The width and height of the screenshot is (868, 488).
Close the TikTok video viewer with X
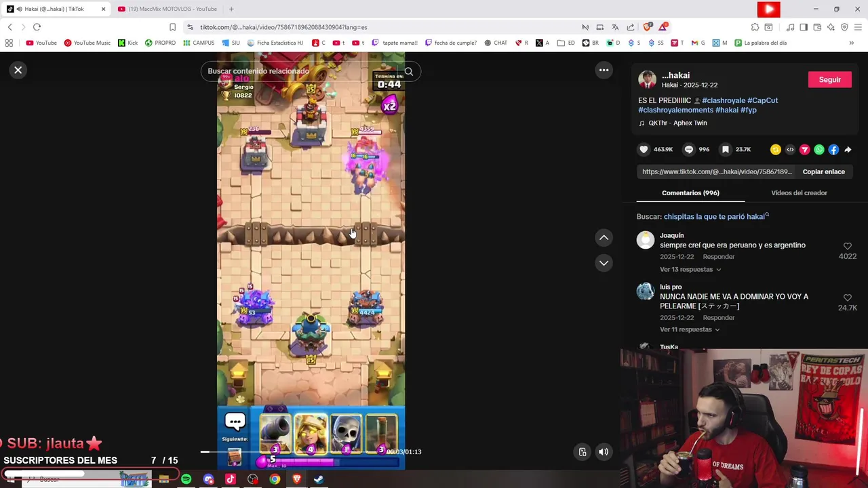(18, 70)
